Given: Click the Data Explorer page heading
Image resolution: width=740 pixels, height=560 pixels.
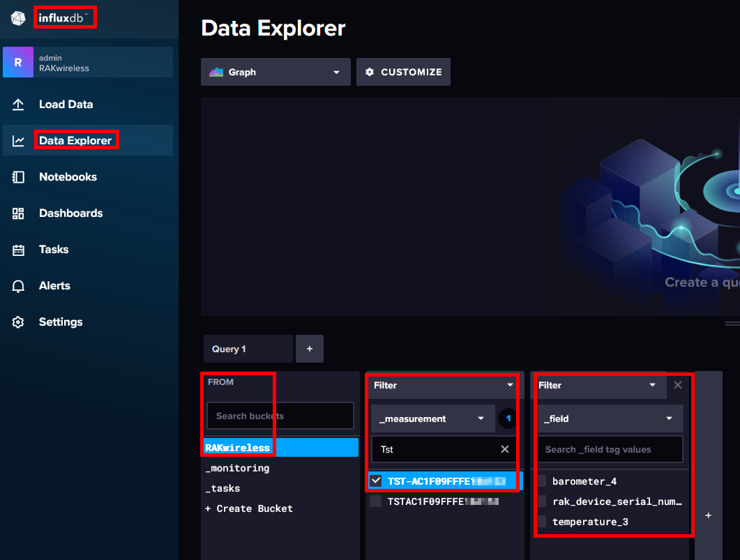Looking at the screenshot, I should point(273,29).
